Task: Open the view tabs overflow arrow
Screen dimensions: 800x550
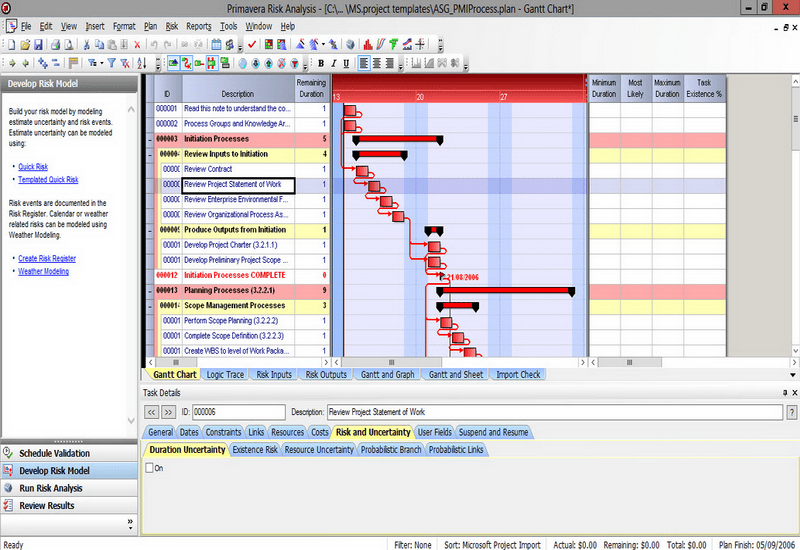Action: point(793,375)
